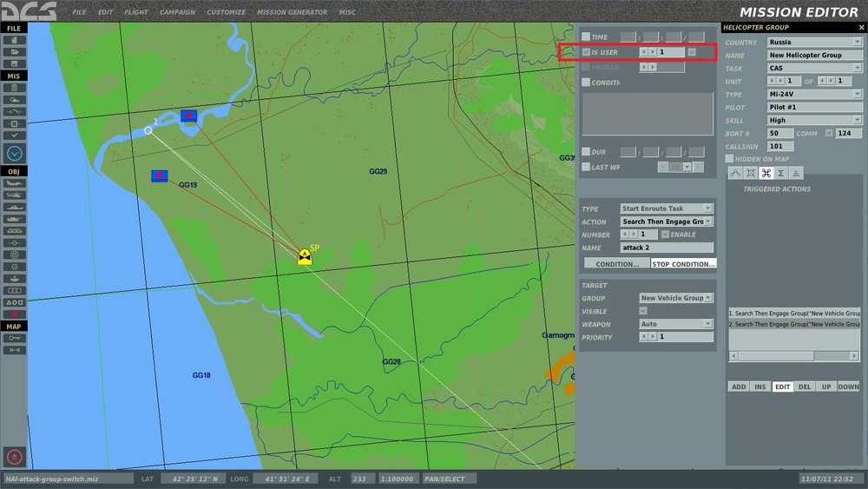Click the helicopter group object icon
The height and width of the screenshot is (489, 868).
pos(15,195)
